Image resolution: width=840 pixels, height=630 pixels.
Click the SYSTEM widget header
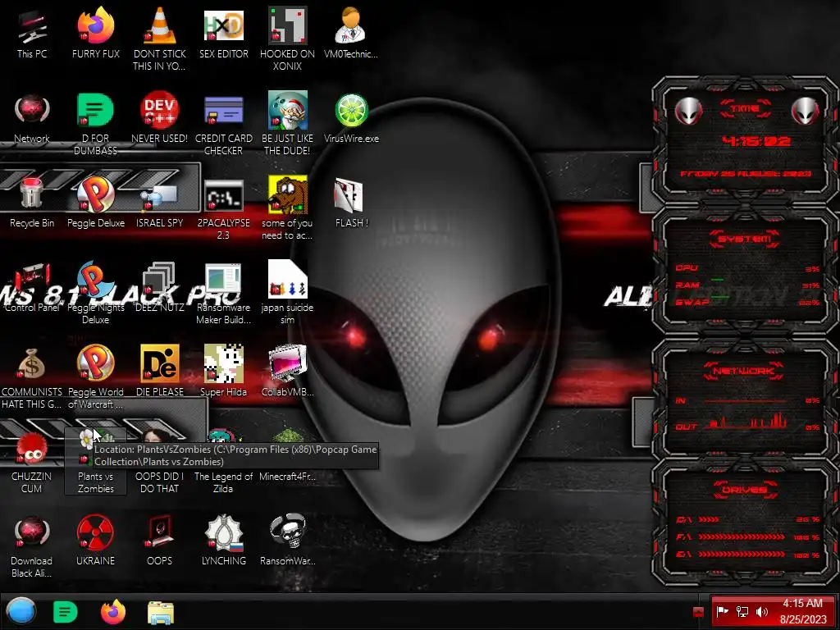click(745, 239)
